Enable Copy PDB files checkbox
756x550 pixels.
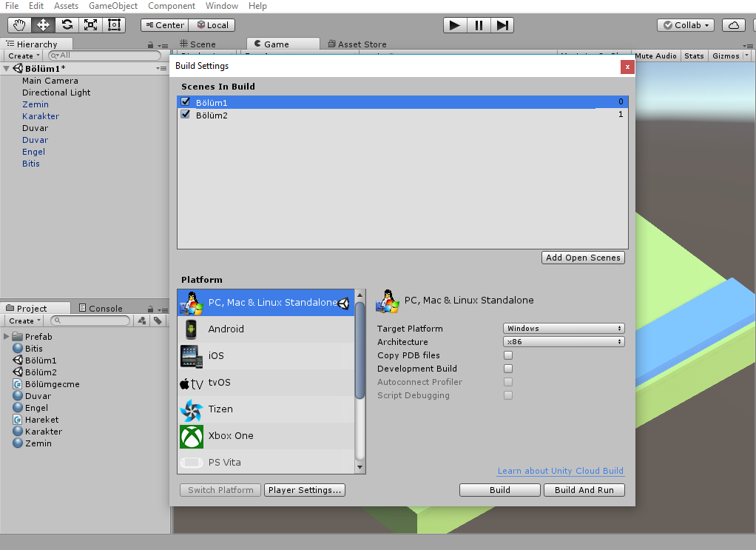pos(508,355)
